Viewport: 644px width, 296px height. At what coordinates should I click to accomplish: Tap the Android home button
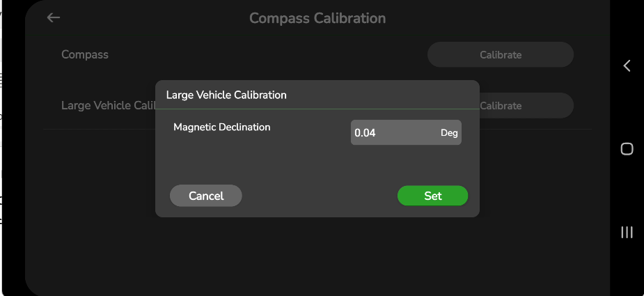[x=627, y=149]
